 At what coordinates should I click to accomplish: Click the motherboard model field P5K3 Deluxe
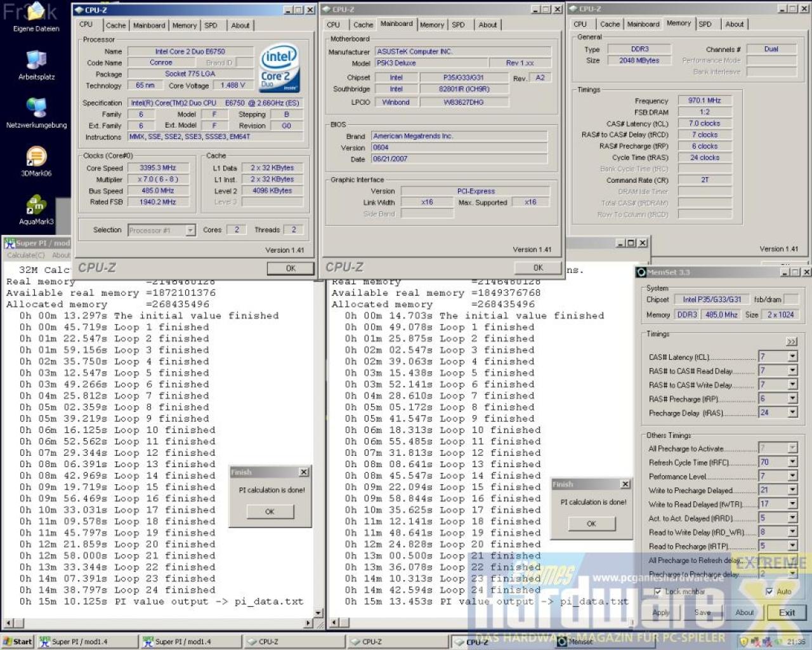click(x=431, y=63)
